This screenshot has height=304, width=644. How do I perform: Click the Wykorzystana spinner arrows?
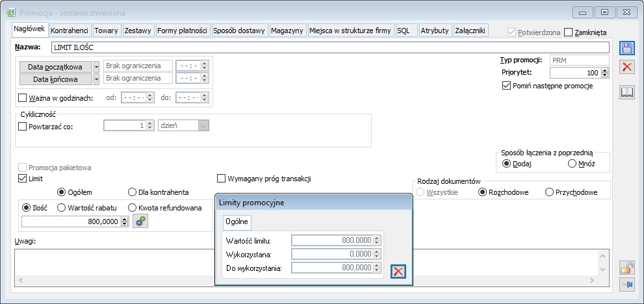[x=377, y=254]
